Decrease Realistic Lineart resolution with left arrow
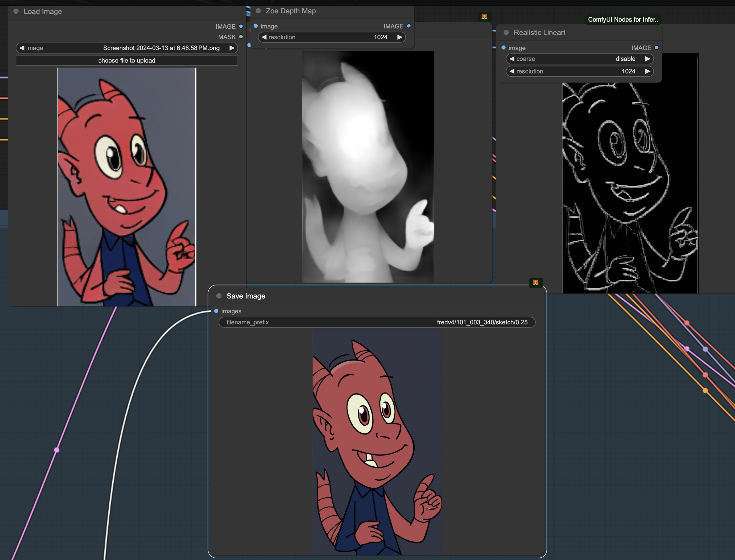This screenshot has width=735, height=560. (x=512, y=71)
